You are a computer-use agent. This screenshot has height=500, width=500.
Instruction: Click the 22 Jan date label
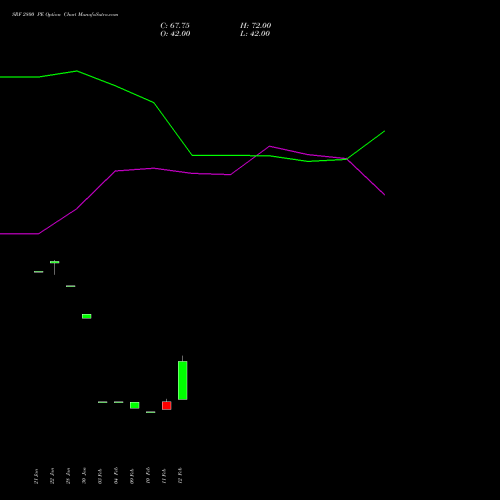pos(52,476)
